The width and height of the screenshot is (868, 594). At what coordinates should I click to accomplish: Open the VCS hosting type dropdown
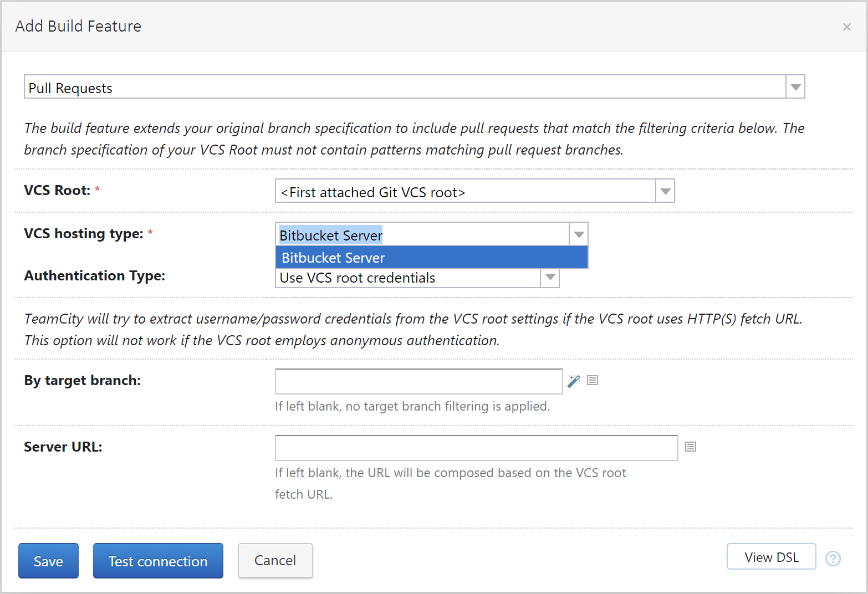tap(579, 234)
